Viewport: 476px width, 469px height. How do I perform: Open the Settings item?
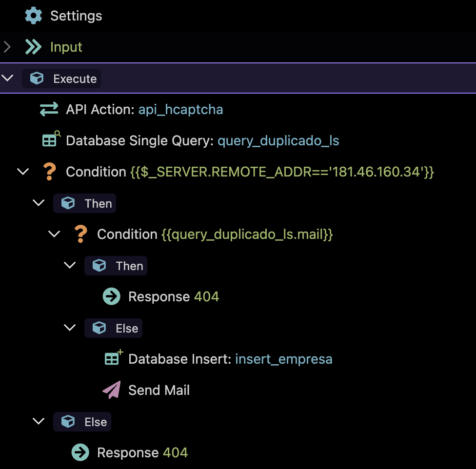(x=76, y=16)
